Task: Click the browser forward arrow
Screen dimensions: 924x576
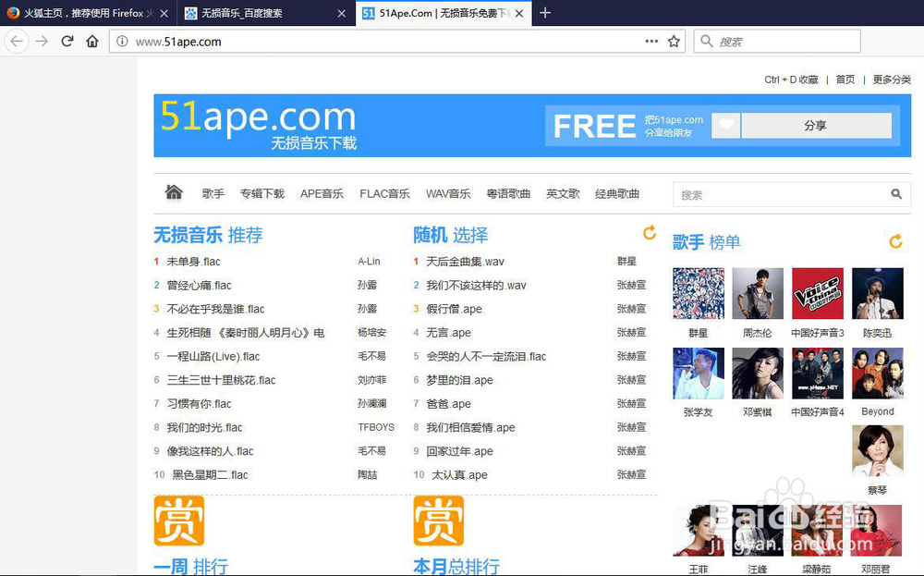Action: point(42,42)
